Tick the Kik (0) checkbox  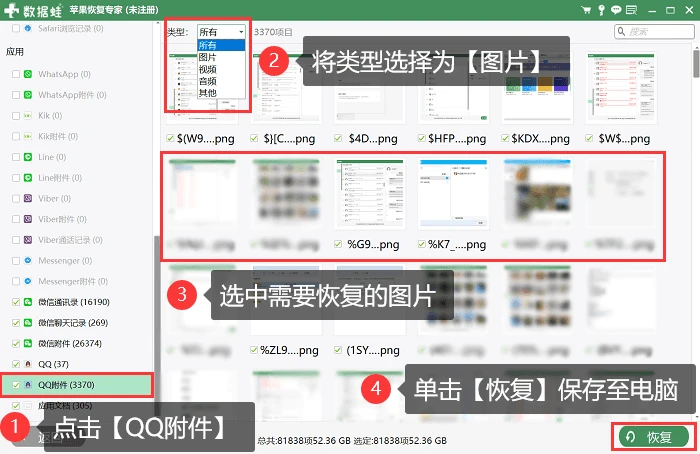coord(16,116)
